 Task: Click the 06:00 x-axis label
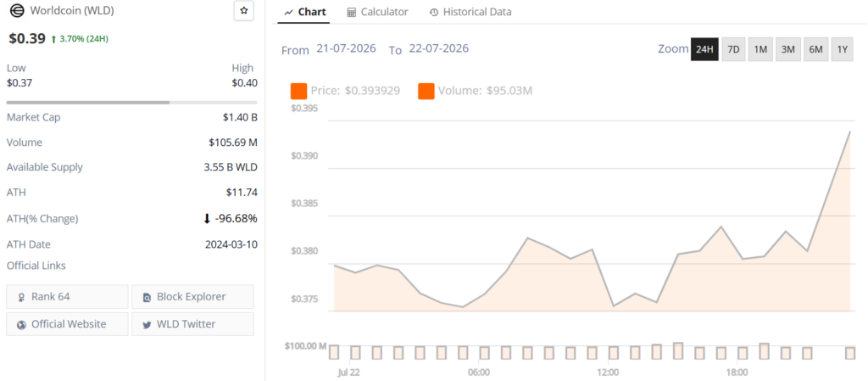479,373
